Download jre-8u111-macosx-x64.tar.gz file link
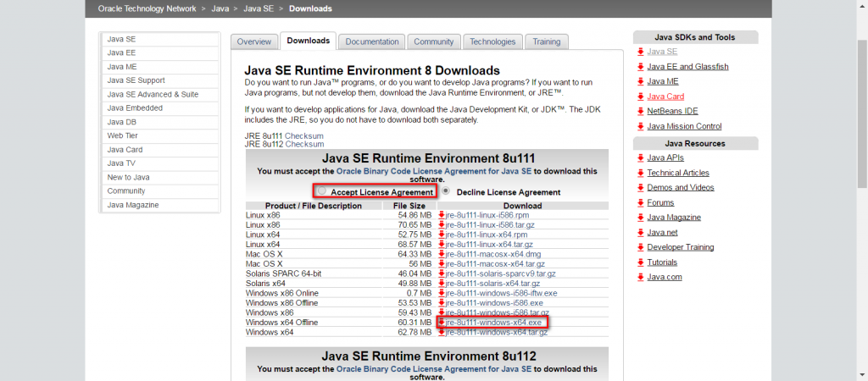Screen dimensions: 868x381 tap(495, 264)
